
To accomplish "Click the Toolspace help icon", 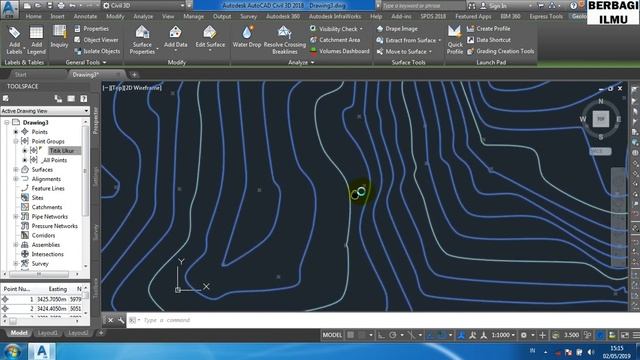I will 84,98.
